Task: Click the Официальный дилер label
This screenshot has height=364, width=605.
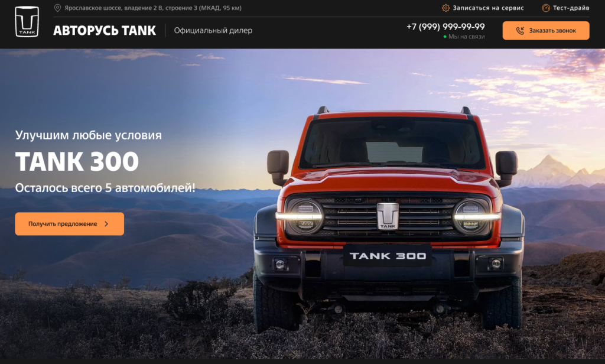Action: pyautogui.click(x=213, y=31)
